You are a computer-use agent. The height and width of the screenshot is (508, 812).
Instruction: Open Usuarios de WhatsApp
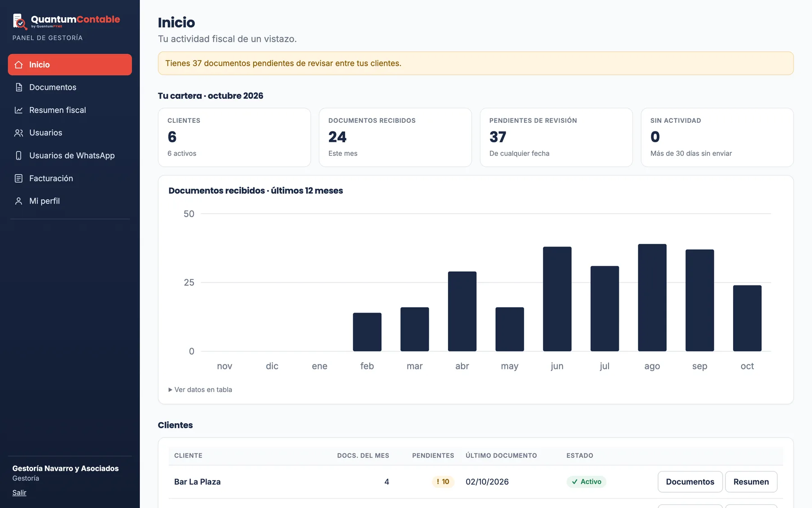click(70, 155)
